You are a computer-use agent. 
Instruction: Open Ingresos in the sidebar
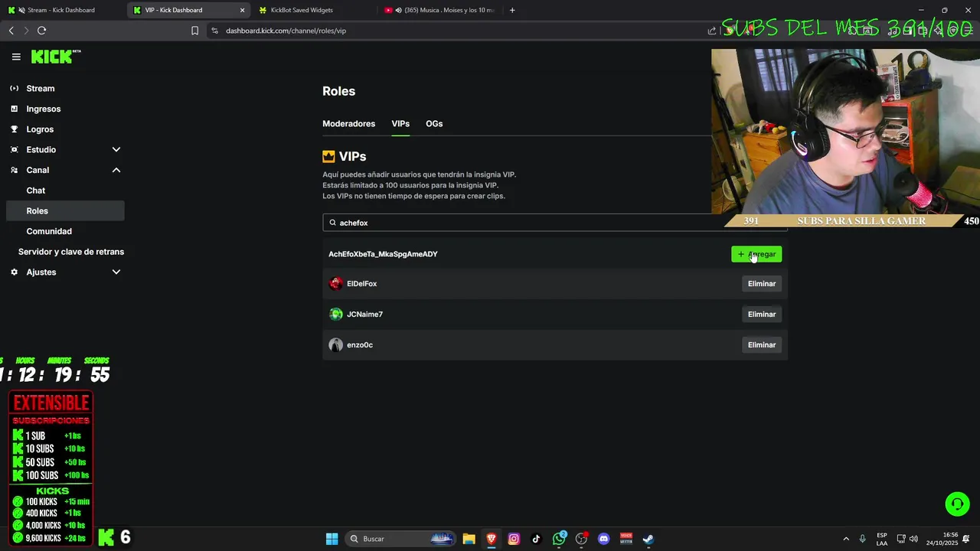coord(43,109)
